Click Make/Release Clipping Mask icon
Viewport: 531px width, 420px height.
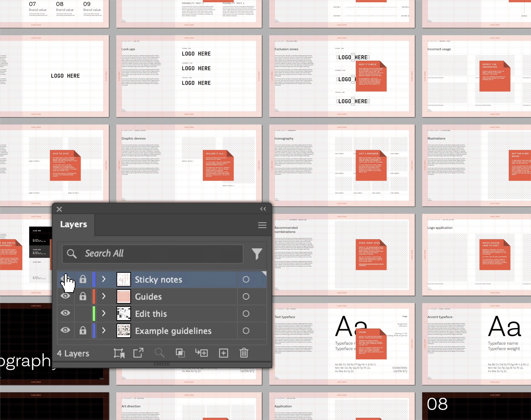pyautogui.click(x=180, y=353)
